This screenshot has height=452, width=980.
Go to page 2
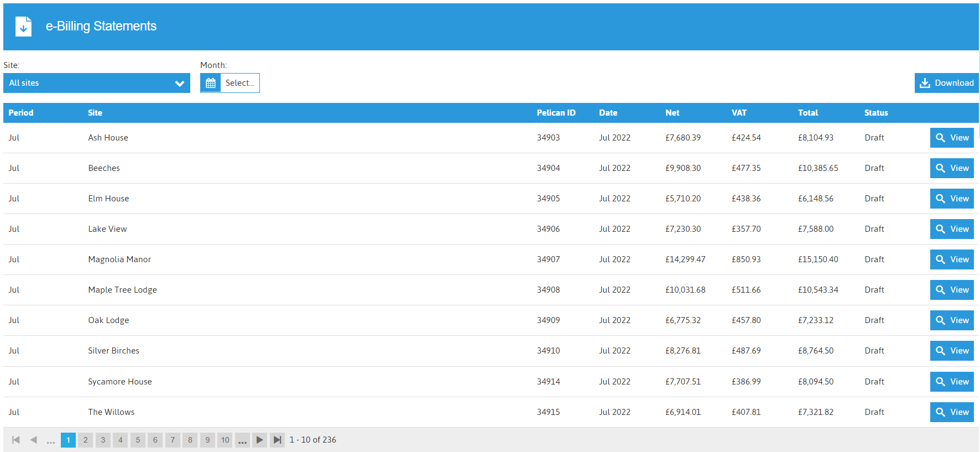85,440
